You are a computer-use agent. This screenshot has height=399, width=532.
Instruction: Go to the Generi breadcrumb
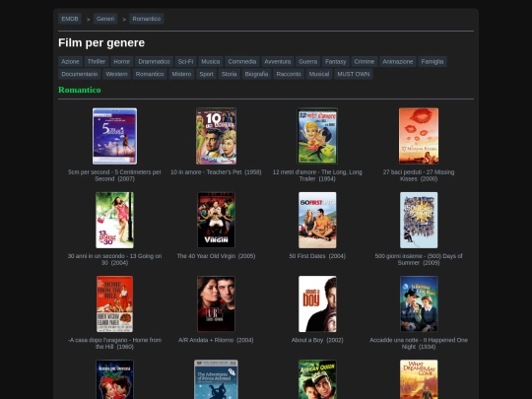coord(105,19)
